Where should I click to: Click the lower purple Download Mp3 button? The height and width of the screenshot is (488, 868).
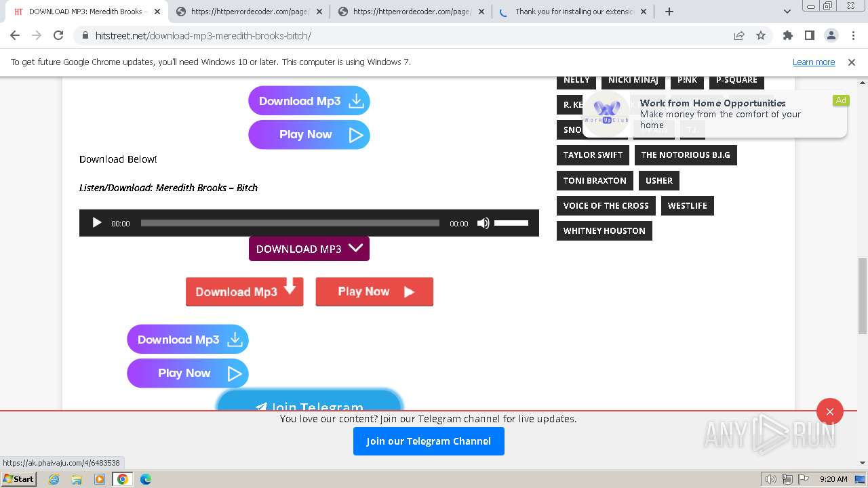[x=188, y=340]
